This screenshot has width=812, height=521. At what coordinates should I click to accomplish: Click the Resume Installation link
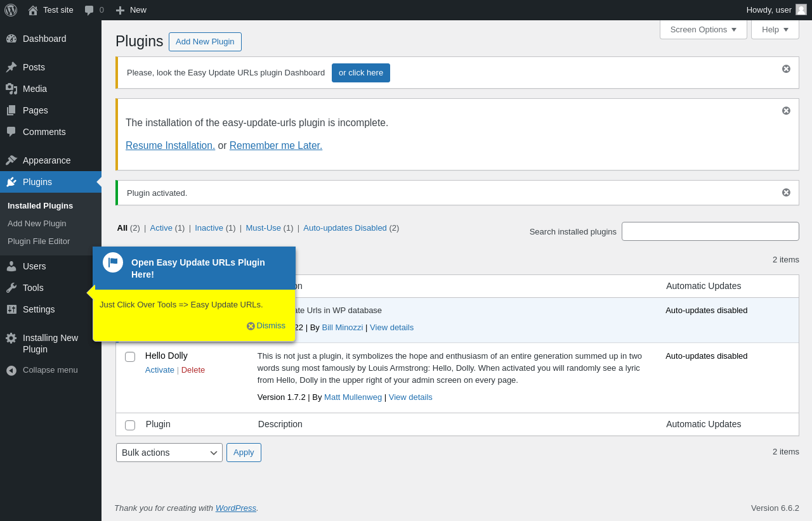(x=170, y=146)
